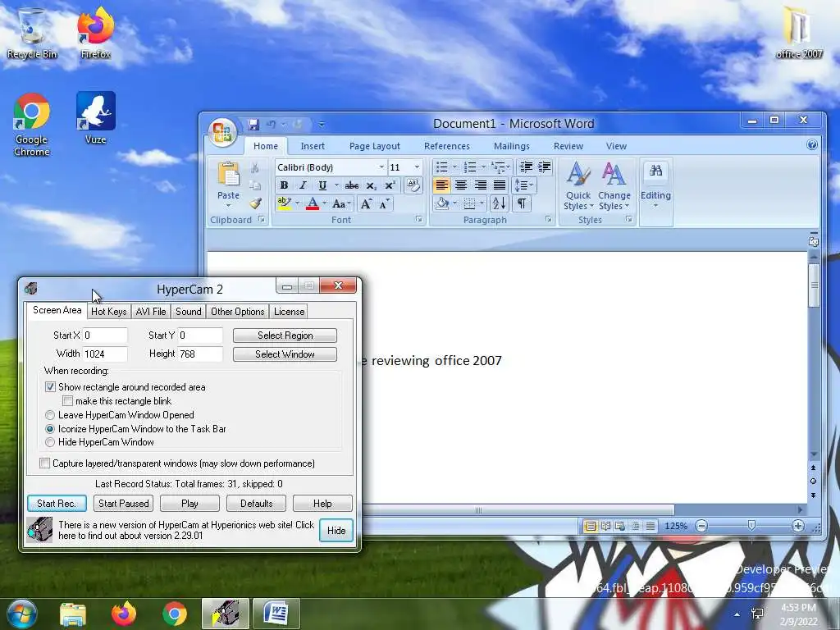840x630 pixels.
Task: Toggle Show rectangle around recorded area
Action: click(50, 387)
